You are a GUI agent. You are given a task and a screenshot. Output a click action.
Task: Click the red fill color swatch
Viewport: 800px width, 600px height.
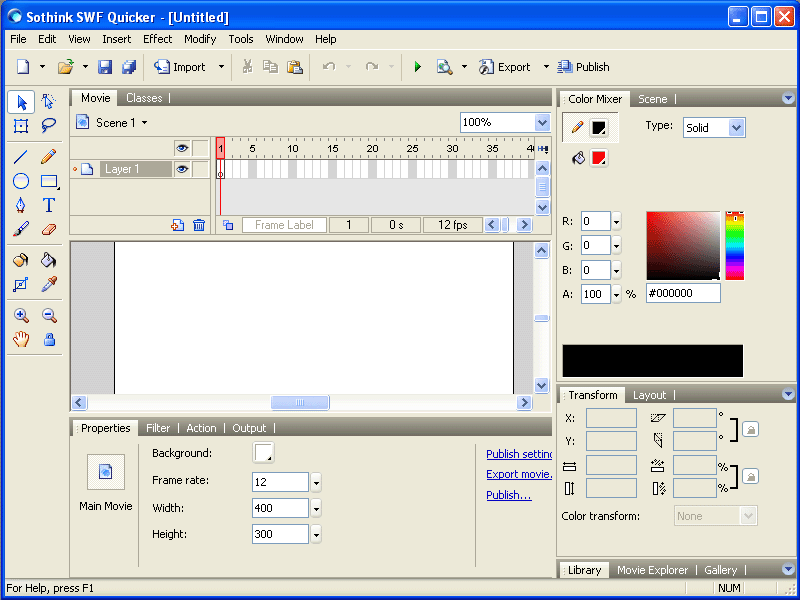click(x=598, y=158)
